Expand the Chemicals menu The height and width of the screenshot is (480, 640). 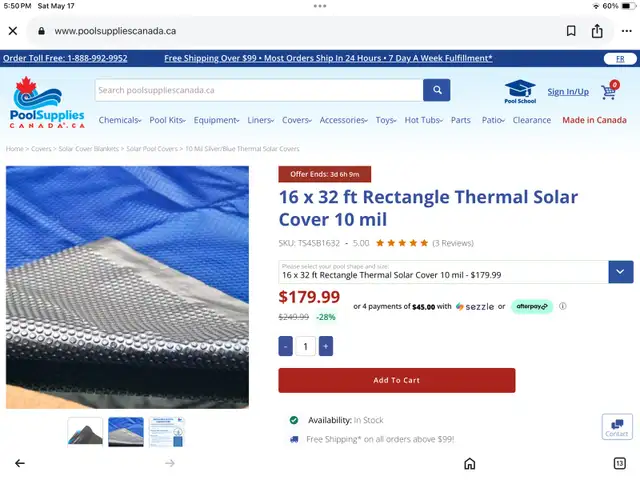click(x=120, y=120)
